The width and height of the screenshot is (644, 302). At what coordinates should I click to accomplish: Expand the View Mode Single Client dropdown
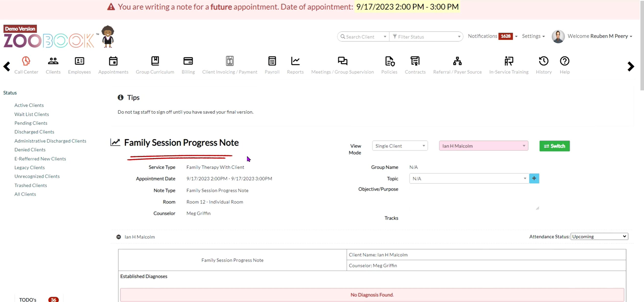tap(399, 146)
